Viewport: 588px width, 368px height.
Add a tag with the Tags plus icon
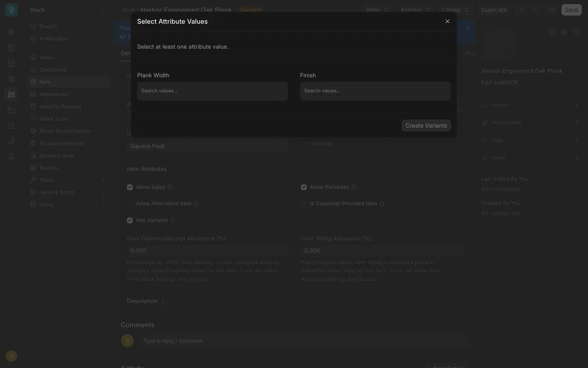point(577,140)
